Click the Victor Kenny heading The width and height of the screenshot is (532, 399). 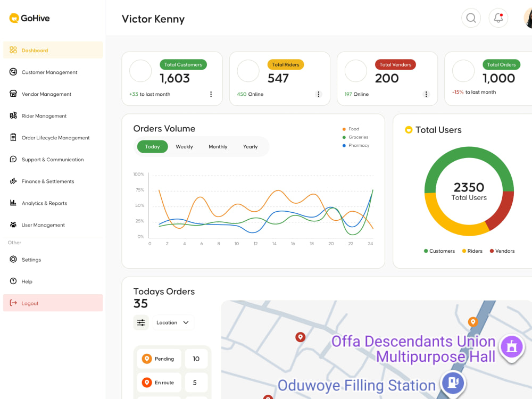click(x=153, y=19)
